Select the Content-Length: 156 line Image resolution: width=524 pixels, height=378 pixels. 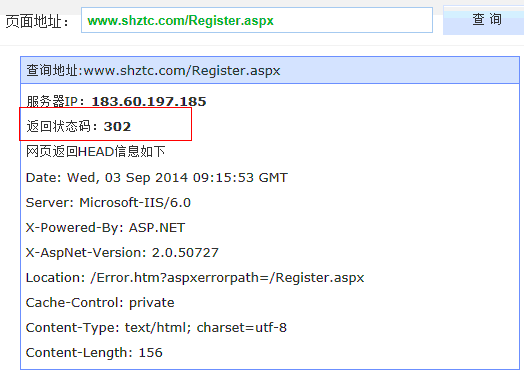(94, 353)
